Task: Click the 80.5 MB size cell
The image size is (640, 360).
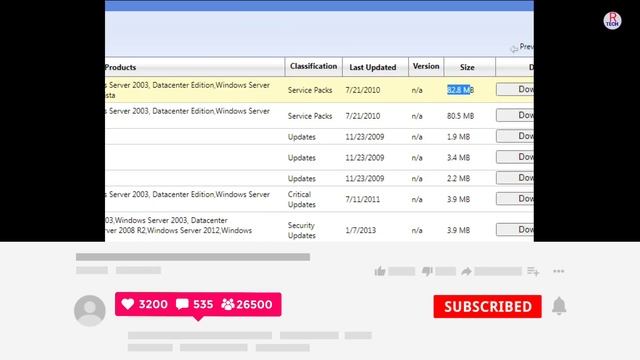Action: 460,116
